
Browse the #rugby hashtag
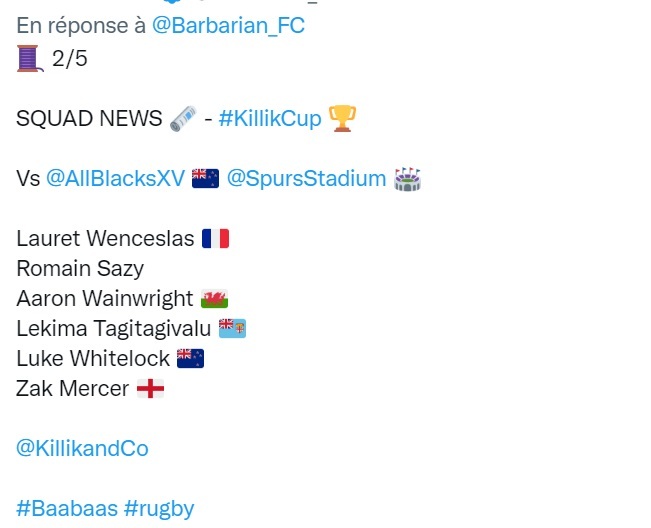tap(159, 508)
